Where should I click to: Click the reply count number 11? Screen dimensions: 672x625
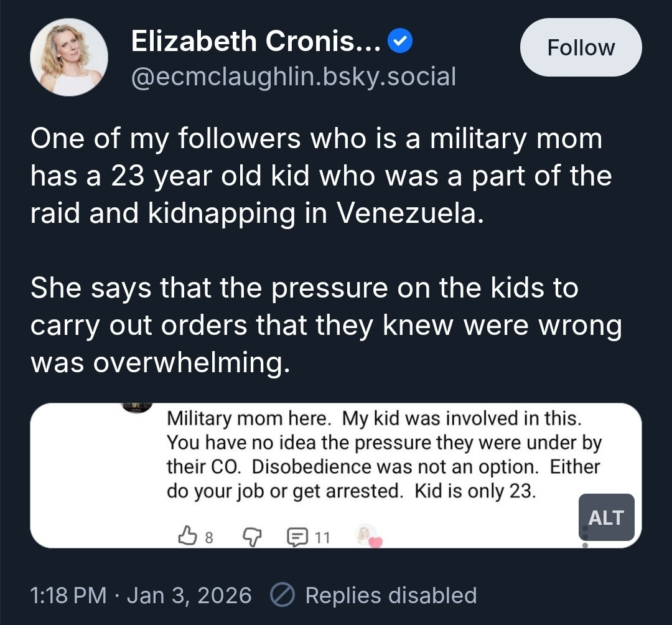(x=322, y=536)
